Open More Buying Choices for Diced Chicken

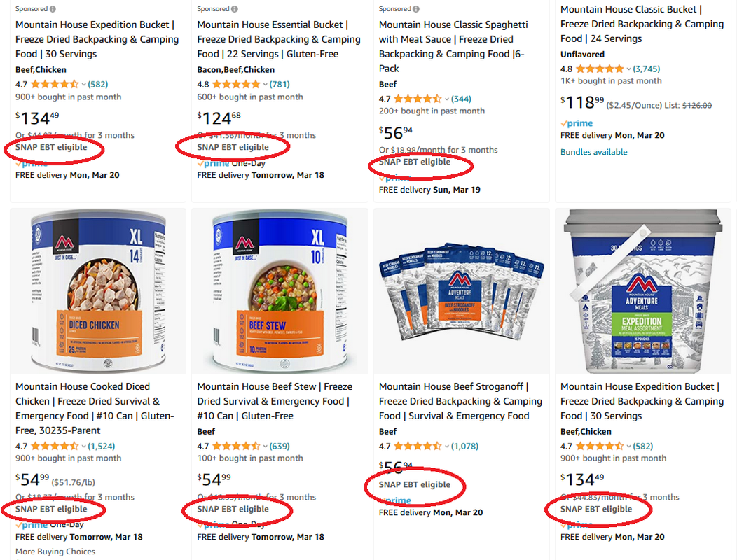(x=55, y=552)
